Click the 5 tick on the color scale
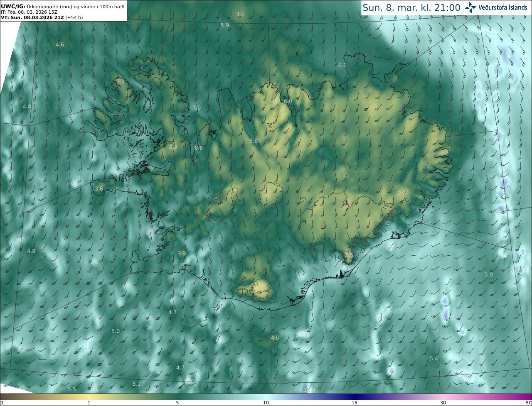 [x=177, y=403]
